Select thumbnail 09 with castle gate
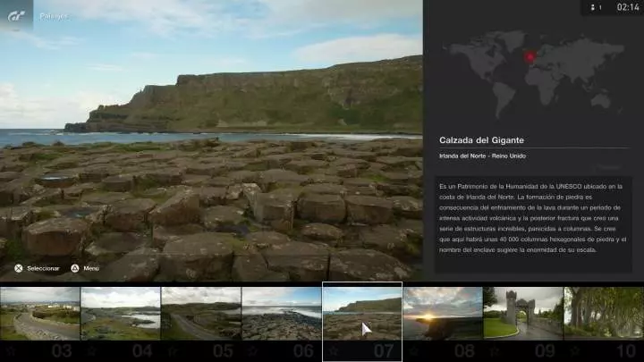644x362 pixels. coord(522,313)
